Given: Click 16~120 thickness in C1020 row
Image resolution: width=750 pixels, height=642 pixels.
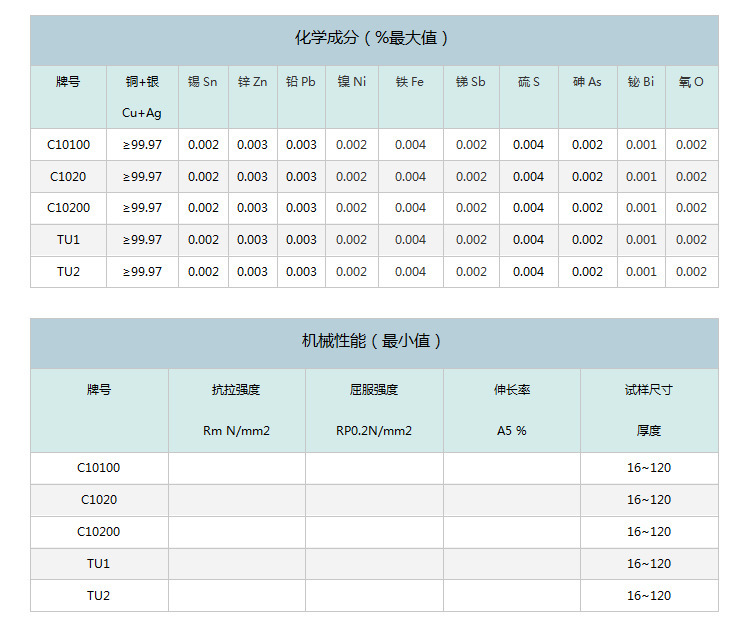Looking at the screenshot, I should coord(649,499).
